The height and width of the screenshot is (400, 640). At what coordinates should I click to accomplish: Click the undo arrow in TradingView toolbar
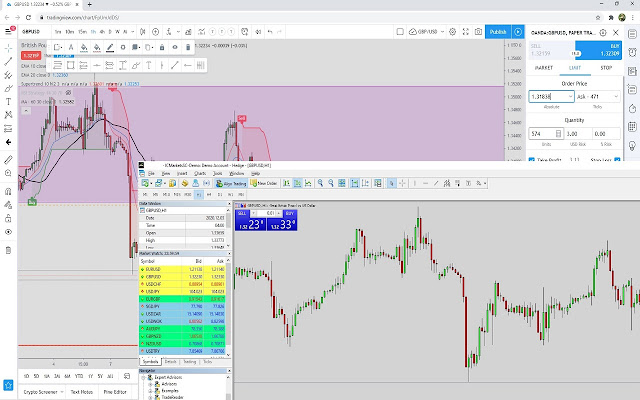(x=270, y=32)
